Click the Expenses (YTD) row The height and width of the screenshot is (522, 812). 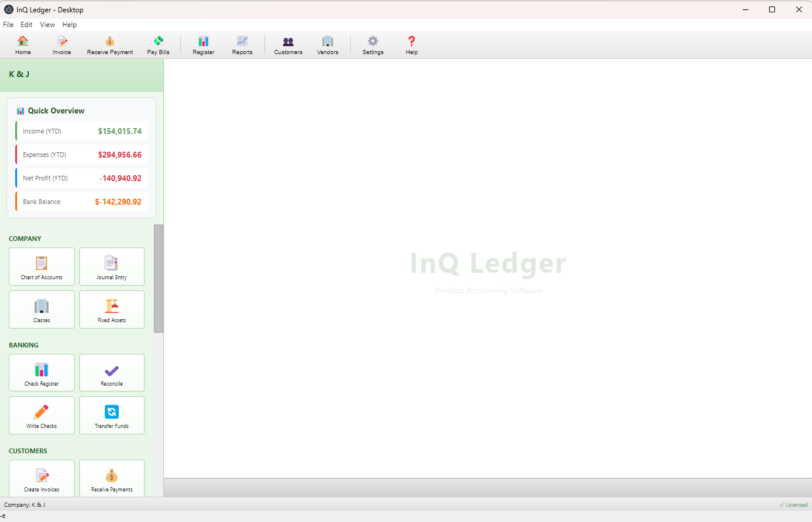tap(81, 155)
